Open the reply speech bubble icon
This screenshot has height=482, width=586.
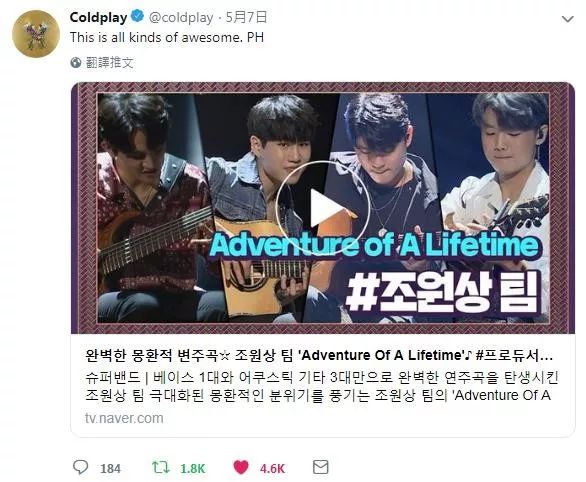tap(80, 467)
